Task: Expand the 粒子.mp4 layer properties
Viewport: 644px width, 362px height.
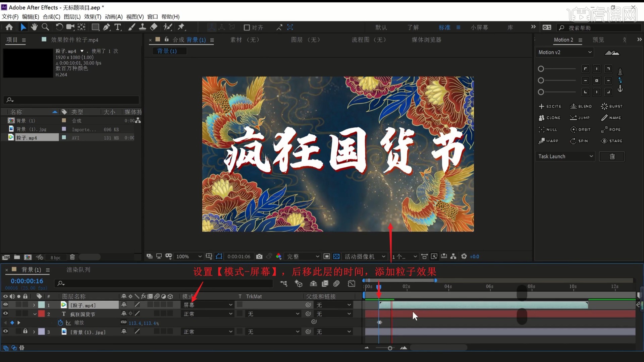Action: pos(34,305)
